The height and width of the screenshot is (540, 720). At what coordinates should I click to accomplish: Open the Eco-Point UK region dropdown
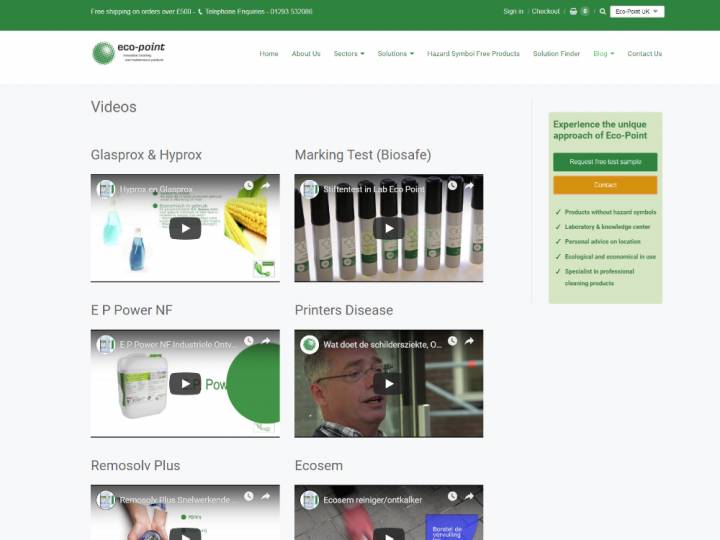[x=637, y=11]
